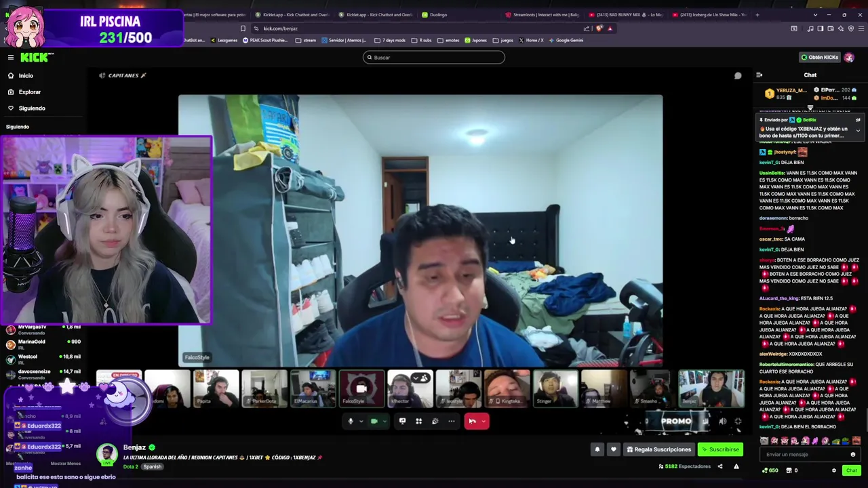Screen dimensions: 868x488
Task: Click the green Chat send button
Action: pos(851,470)
